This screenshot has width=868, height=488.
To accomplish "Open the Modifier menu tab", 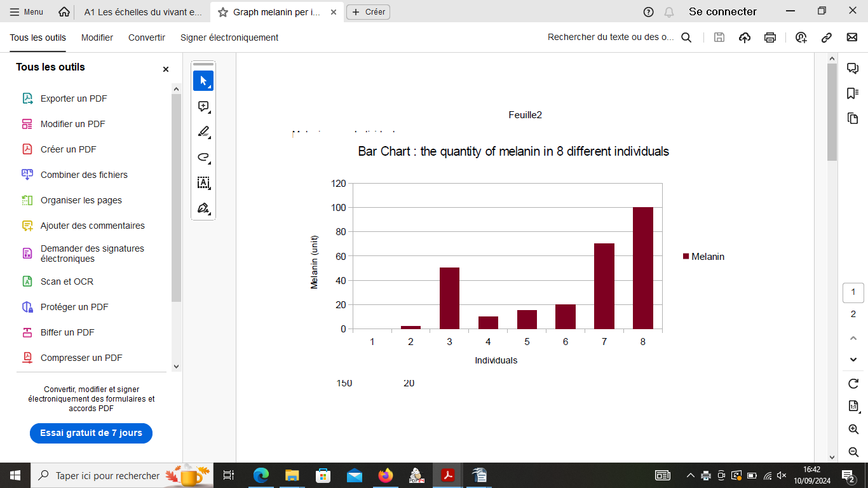I will (97, 37).
